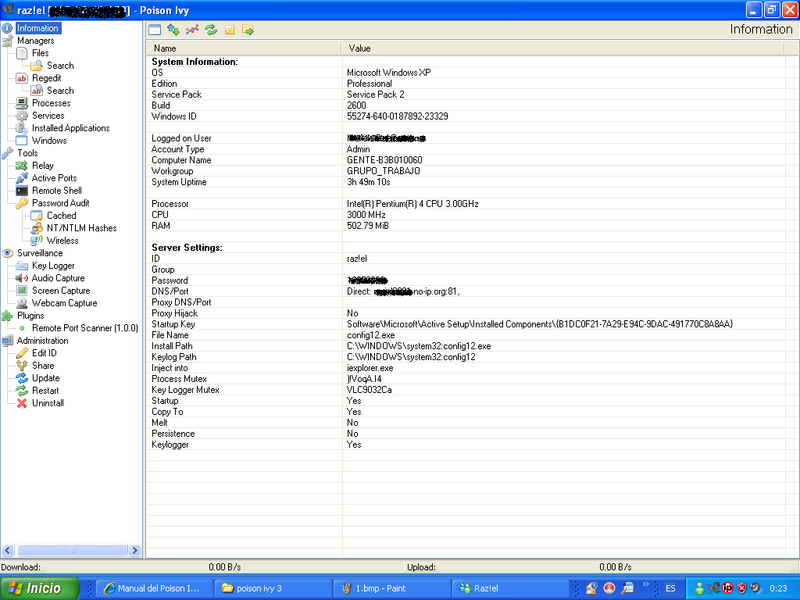Click the Restart icon
Viewport: 800px width, 600px height.
tap(21, 391)
